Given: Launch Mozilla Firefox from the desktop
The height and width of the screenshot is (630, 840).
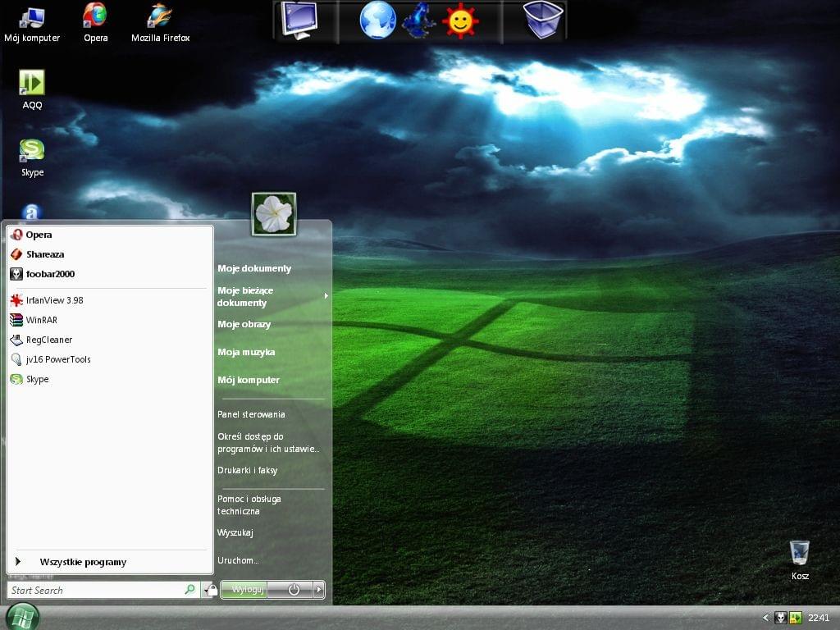Looking at the screenshot, I should pyautogui.click(x=160, y=16).
